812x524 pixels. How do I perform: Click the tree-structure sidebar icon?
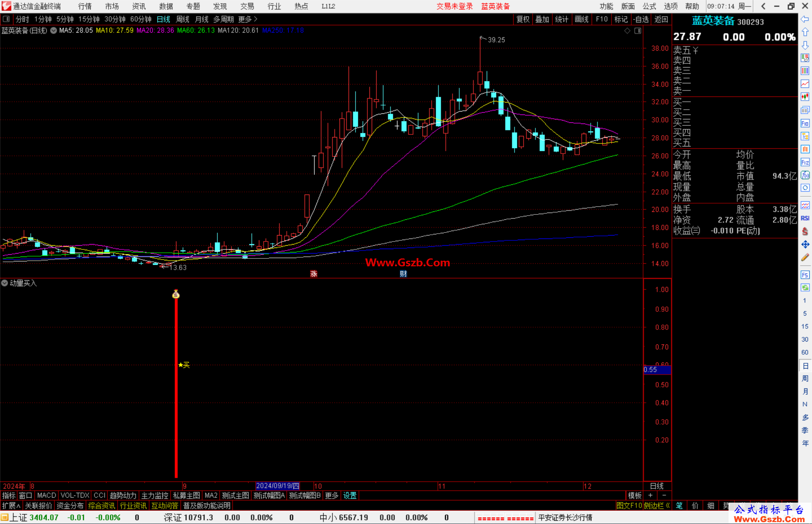click(805, 136)
